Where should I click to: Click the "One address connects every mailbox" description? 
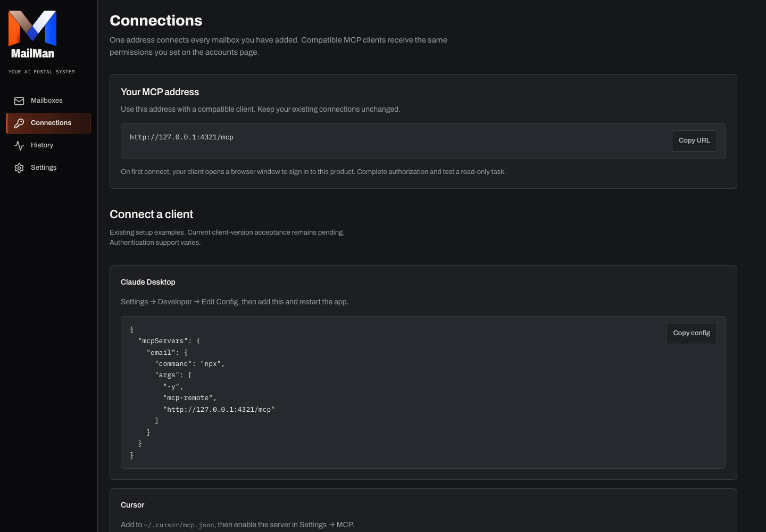pos(278,46)
